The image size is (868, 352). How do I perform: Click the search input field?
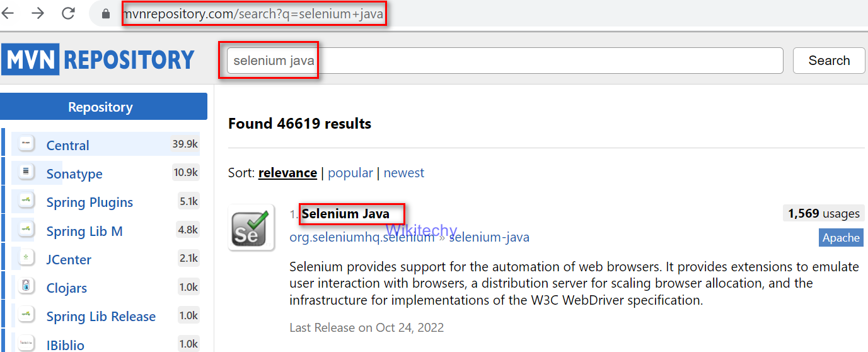pos(504,61)
